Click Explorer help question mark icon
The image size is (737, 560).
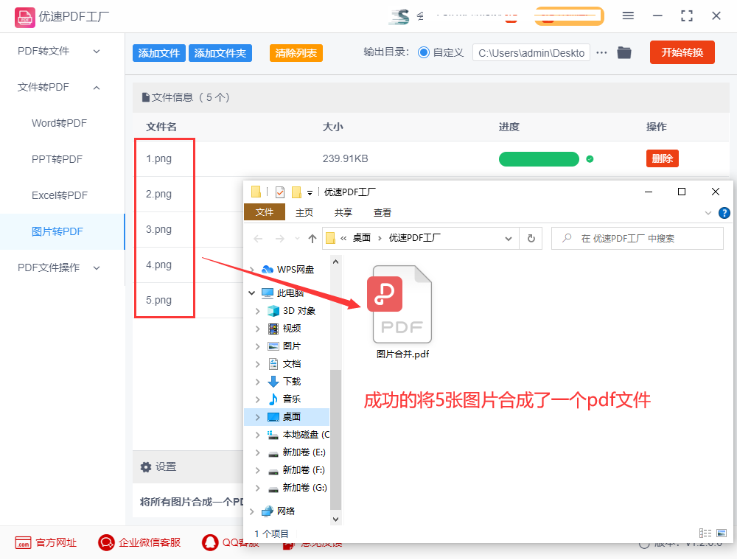coord(724,213)
